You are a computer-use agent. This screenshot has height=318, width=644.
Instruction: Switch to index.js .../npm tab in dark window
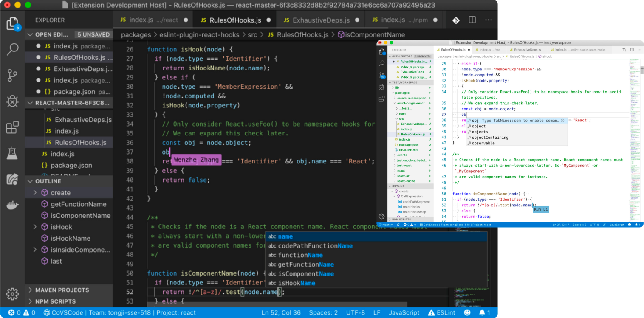click(x=404, y=20)
